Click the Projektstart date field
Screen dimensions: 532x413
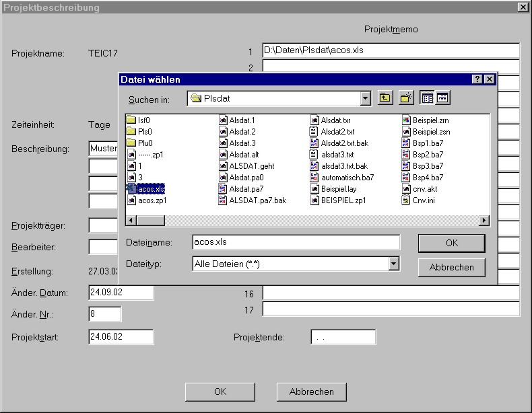121,337
